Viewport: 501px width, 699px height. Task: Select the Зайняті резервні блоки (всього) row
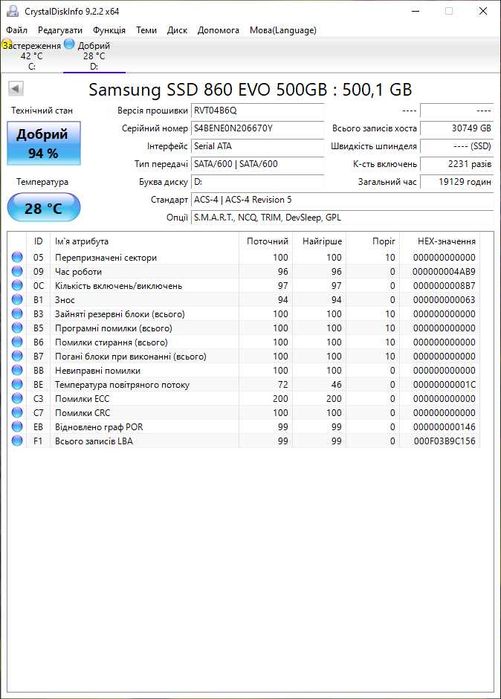pyautogui.click(x=244, y=314)
